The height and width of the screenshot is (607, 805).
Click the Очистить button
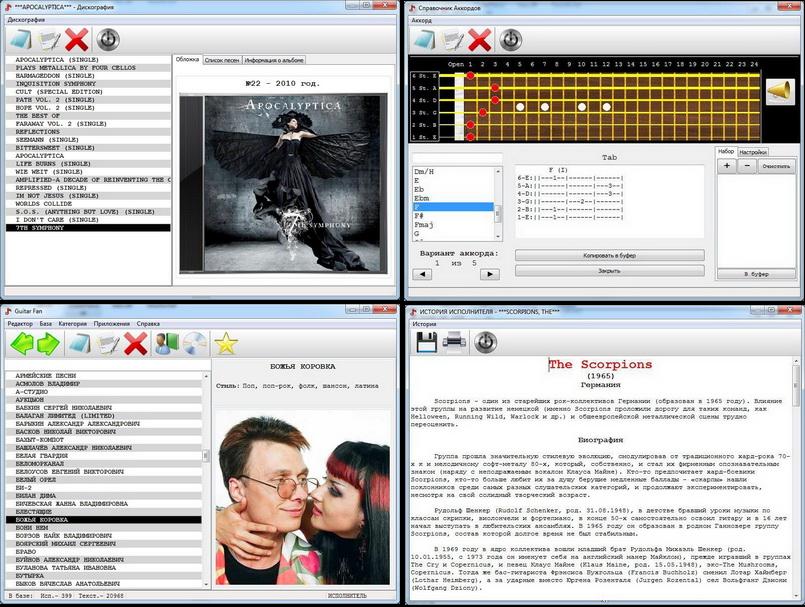(x=776, y=166)
